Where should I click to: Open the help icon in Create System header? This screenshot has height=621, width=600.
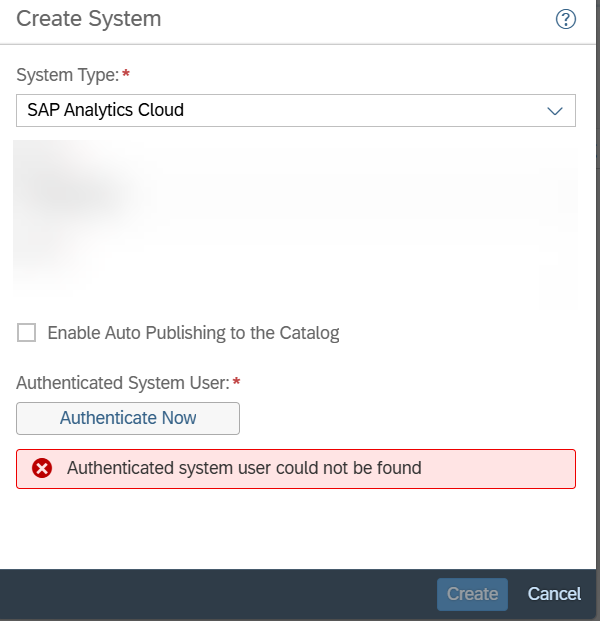[566, 19]
